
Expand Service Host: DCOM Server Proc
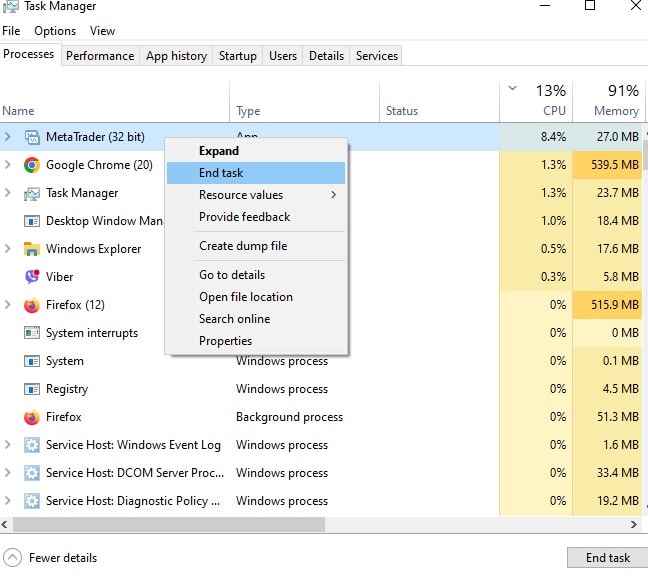tap(7, 472)
